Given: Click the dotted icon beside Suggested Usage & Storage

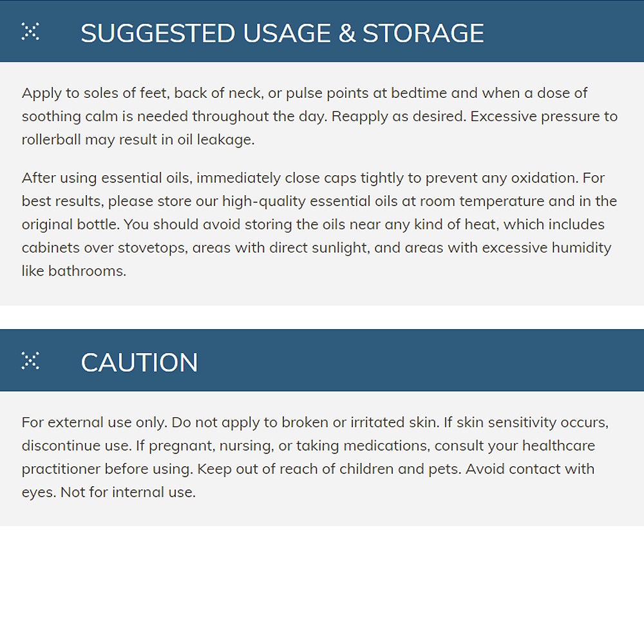Looking at the screenshot, I should pyautogui.click(x=30, y=31).
